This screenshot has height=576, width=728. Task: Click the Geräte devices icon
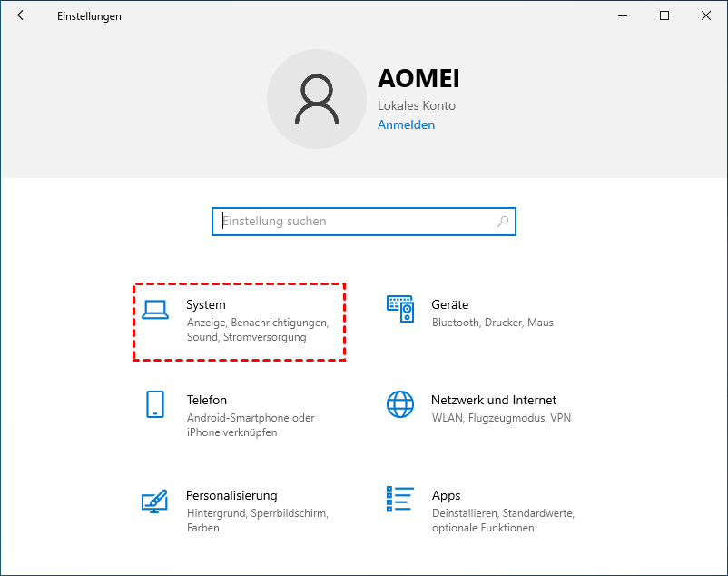[400, 310]
